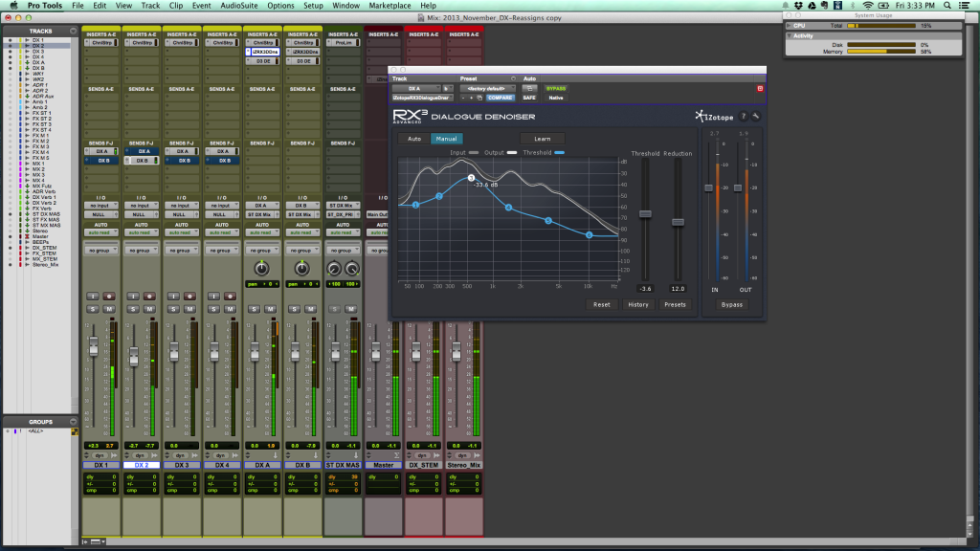Screen dimensions: 980x551
Task: Grab the Reduction slider handle
Action: [x=678, y=222]
